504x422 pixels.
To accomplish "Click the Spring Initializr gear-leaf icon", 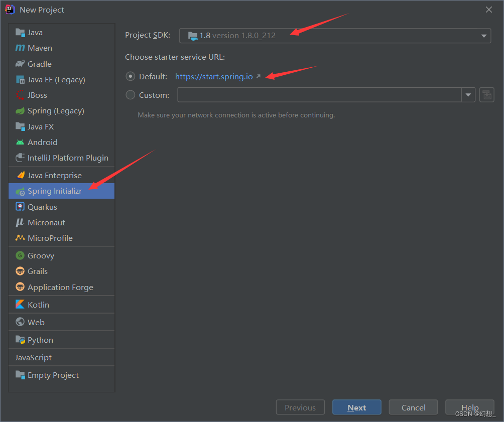I will click(20, 192).
